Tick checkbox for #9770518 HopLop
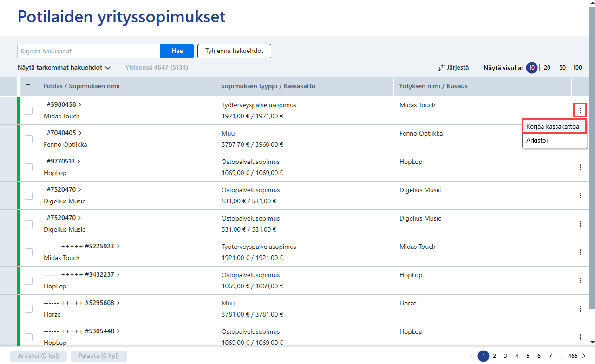Viewport: 595px width, 364px height. tap(29, 167)
